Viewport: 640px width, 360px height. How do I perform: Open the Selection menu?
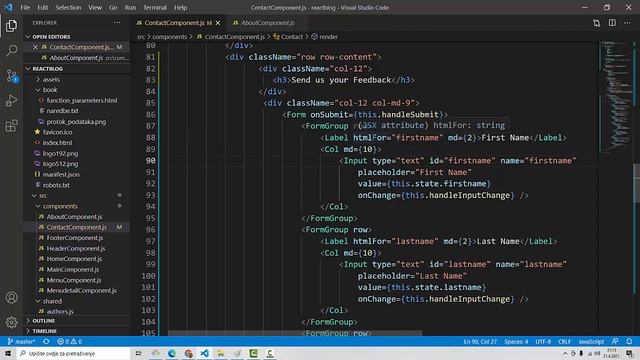point(68,7)
